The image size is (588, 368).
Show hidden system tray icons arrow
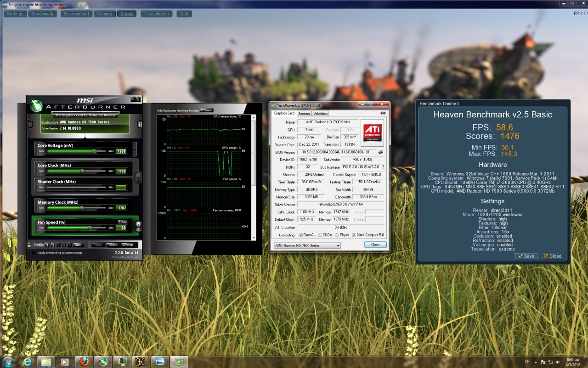pyautogui.click(x=535, y=362)
